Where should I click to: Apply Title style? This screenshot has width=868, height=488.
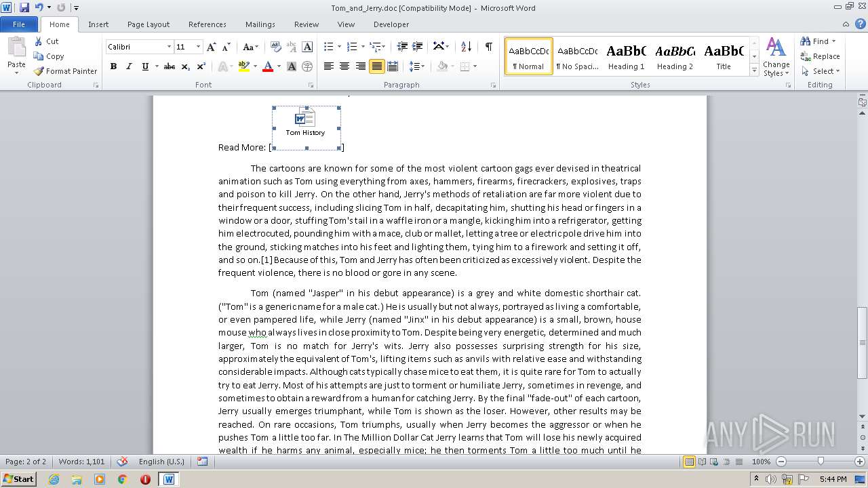click(x=724, y=56)
